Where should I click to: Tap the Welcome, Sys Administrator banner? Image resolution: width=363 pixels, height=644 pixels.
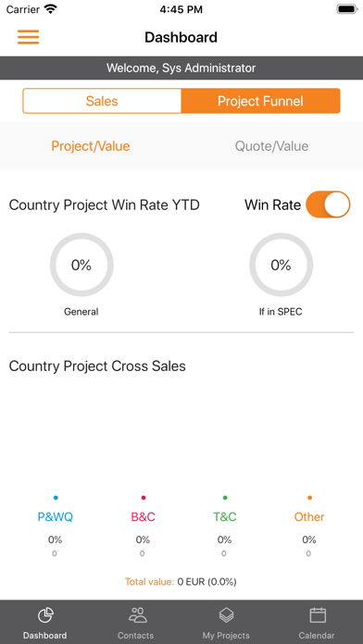click(x=181, y=68)
